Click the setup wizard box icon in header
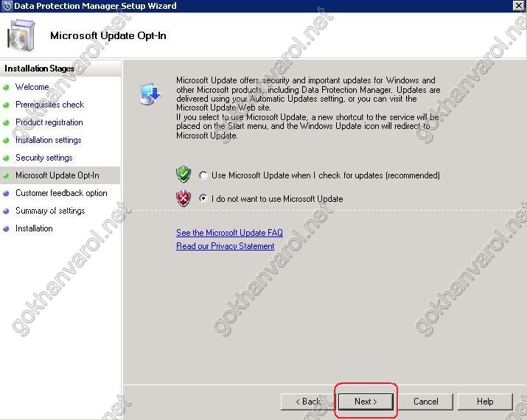 22,35
